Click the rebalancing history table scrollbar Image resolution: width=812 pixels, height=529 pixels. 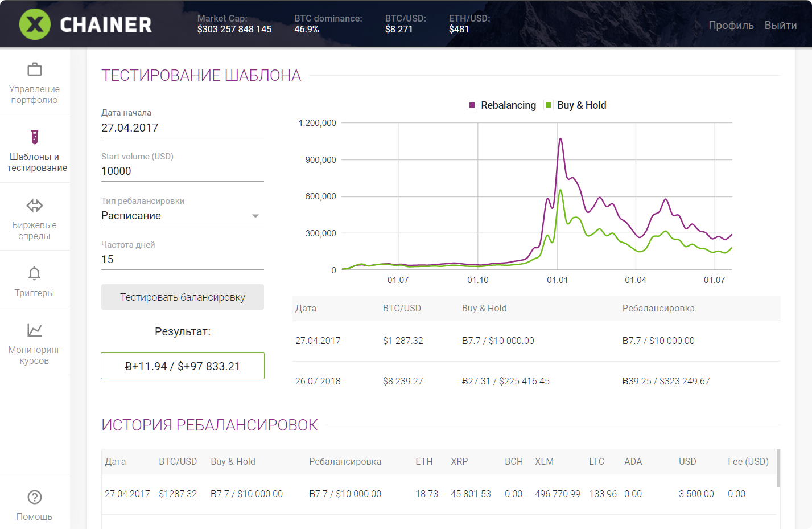point(778,468)
